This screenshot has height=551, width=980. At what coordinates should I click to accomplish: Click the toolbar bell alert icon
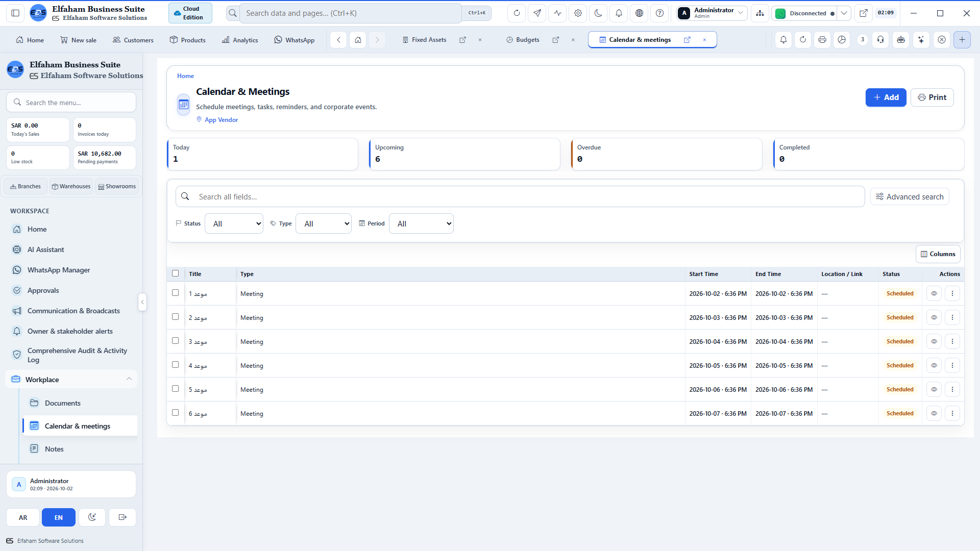[x=783, y=40]
